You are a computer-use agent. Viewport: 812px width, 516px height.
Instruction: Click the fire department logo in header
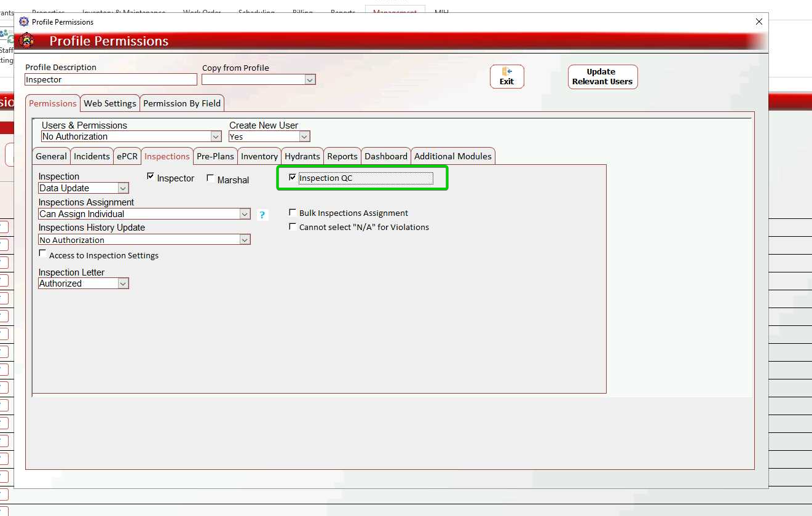click(26, 41)
